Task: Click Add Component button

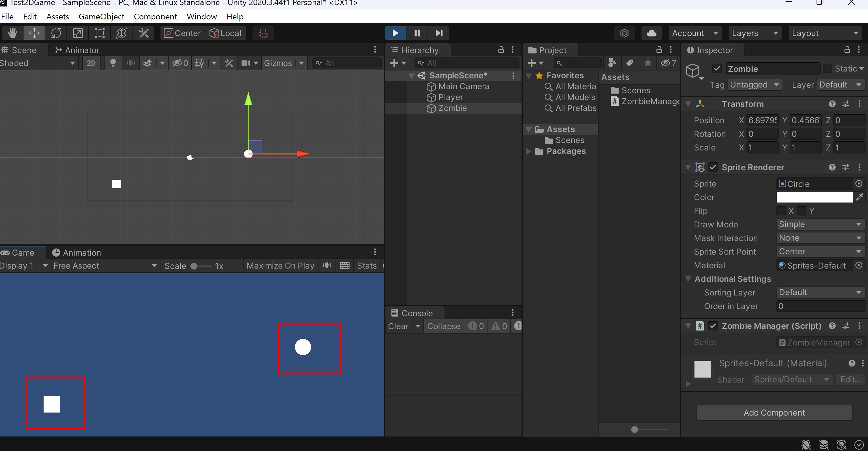Action: 774,413
